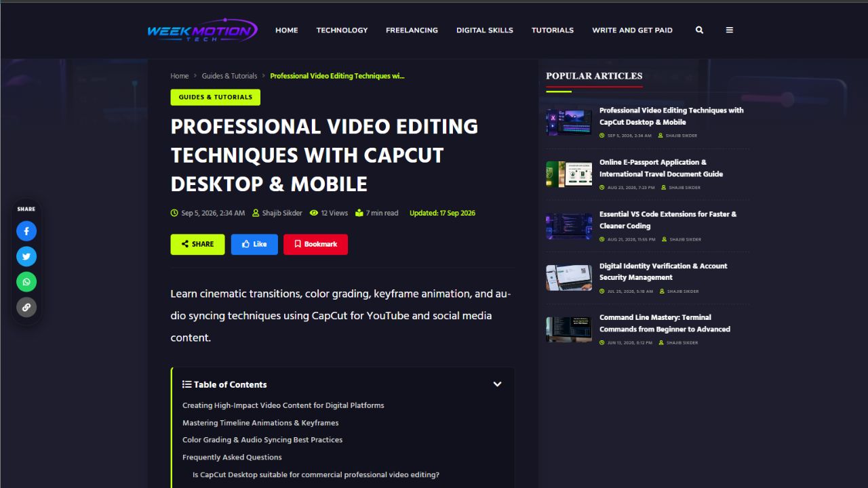Screen dimensions: 868x488
Task: Click the '12 Views' count text
Action: pyautogui.click(x=334, y=213)
